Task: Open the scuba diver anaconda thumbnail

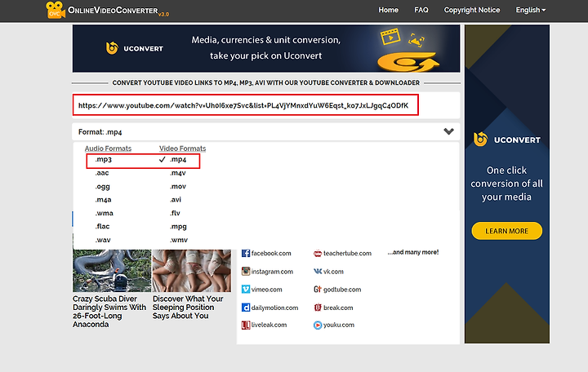Action: pyautogui.click(x=112, y=271)
